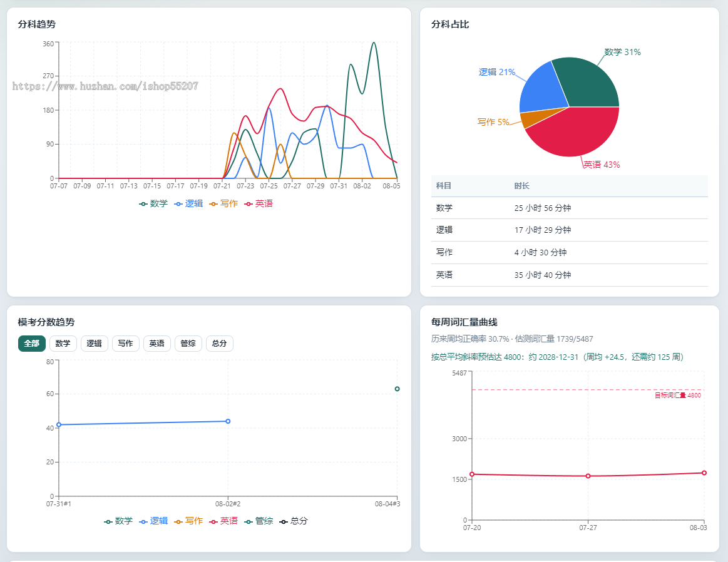Click the pie label "逻辑 21%"
The height and width of the screenshot is (562, 728).
497,72
